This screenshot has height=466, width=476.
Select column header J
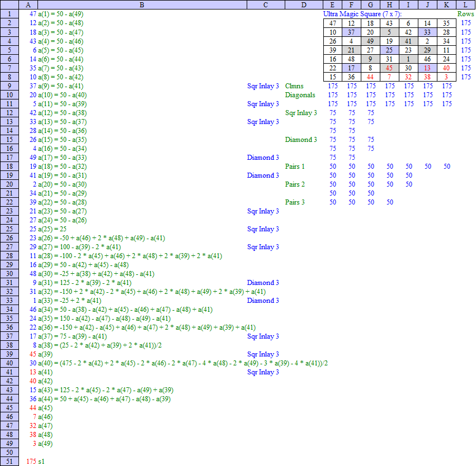click(x=427, y=4)
